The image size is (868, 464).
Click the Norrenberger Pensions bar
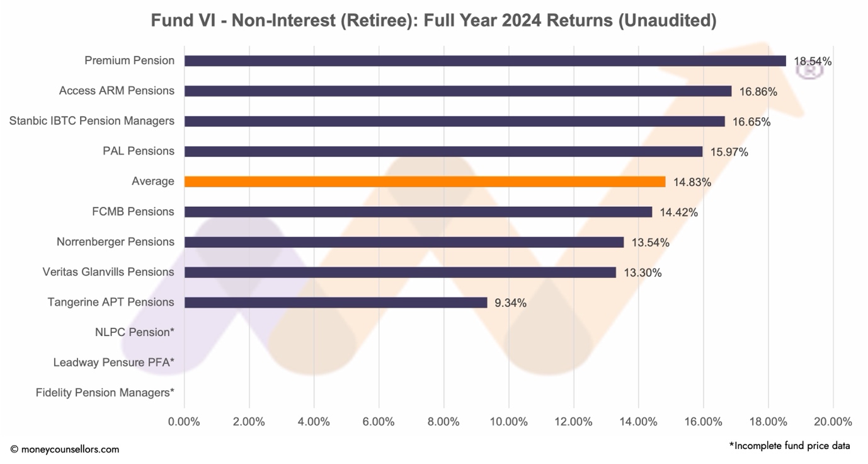[404, 242]
